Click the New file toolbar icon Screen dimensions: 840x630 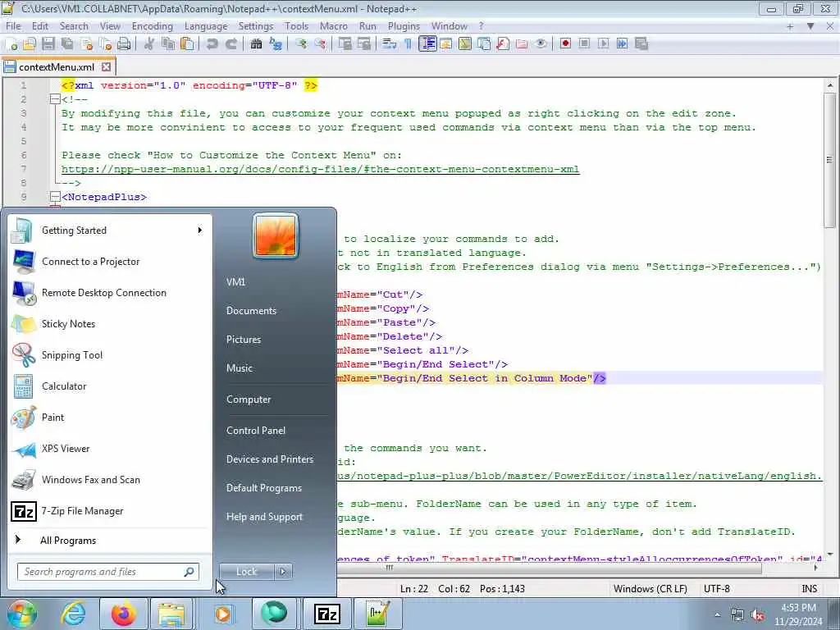tap(11, 44)
